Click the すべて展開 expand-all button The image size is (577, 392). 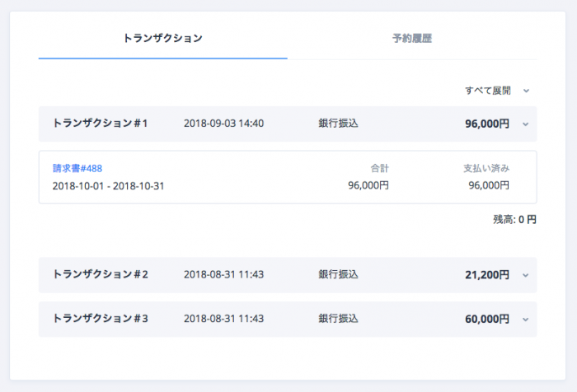point(488,91)
